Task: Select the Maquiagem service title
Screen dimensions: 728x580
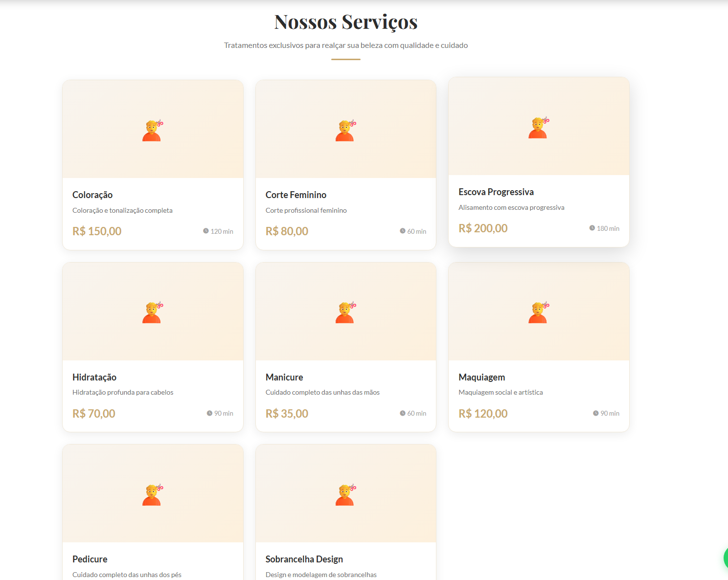Action: 482,378
